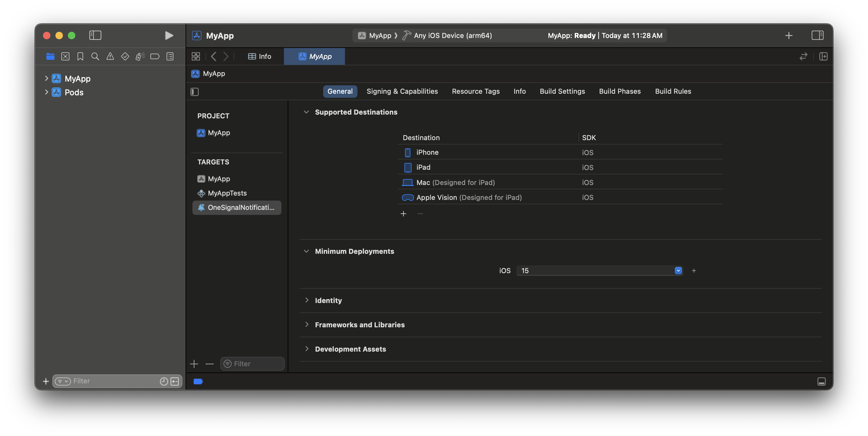Expand the Identity section
Viewport: 868px width, 436px height.
click(x=307, y=300)
